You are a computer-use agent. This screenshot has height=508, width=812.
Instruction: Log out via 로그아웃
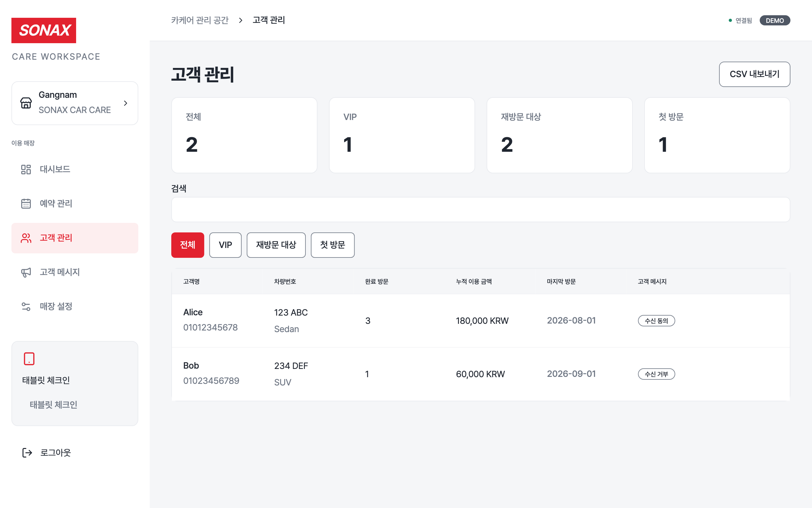[x=47, y=452]
